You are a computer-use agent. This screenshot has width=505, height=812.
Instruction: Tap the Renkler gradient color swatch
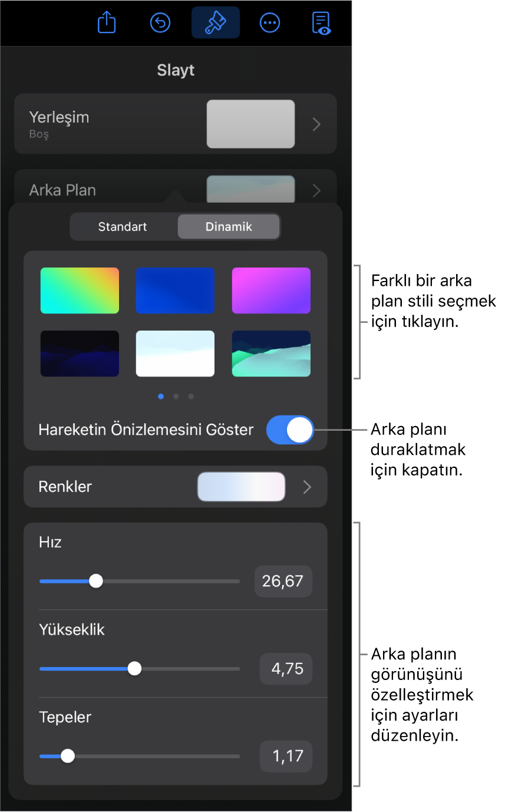pos(242,487)
